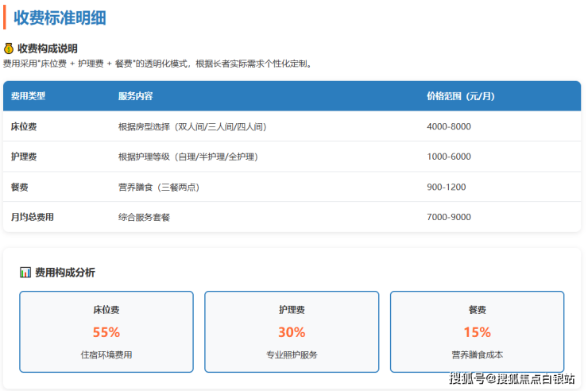Click the 4000-8000 price cell
Image resolution: width=588 pixels, height=391 pixels.
[449, 126]
